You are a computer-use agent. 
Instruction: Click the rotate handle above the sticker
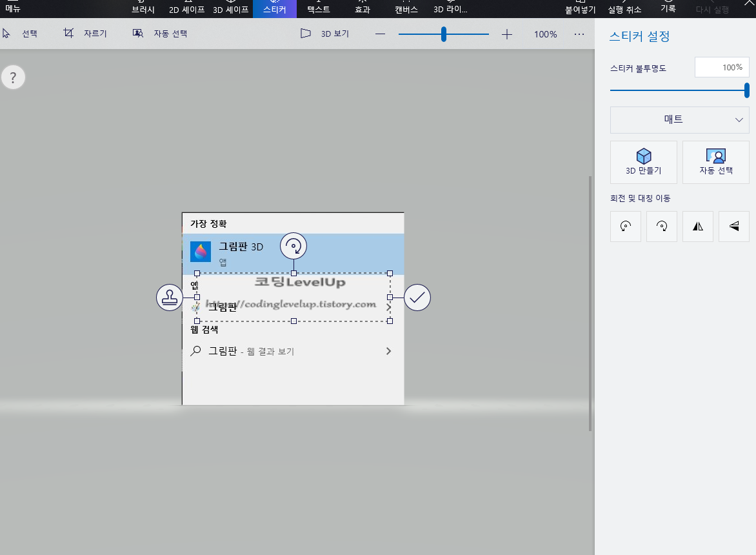click(293, 246)
